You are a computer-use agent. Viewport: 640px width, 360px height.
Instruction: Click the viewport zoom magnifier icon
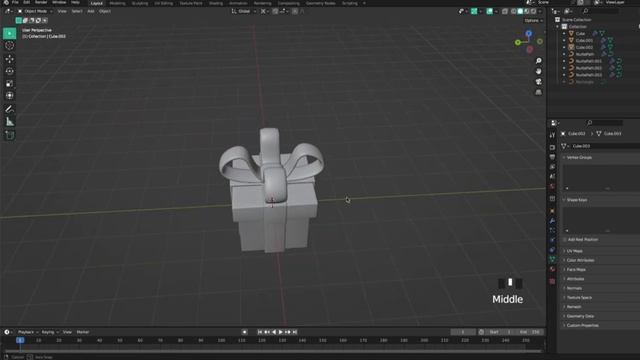click(x=538, y=61)
